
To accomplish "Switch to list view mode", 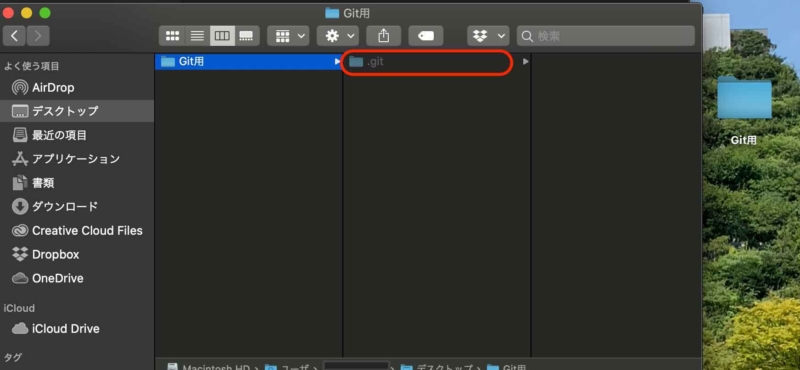I will point(197,36).
